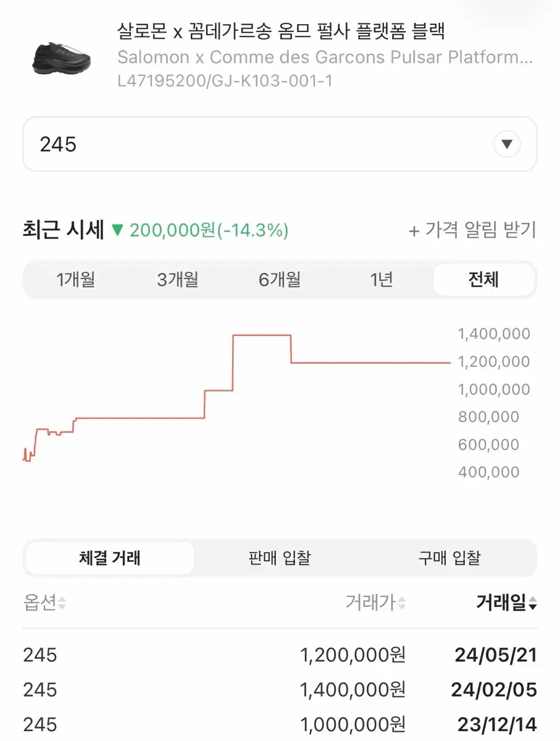Open the 구매 입찰 buy bids tab
The width and height of the screenshot is (560, 741).
coord(449,558)
